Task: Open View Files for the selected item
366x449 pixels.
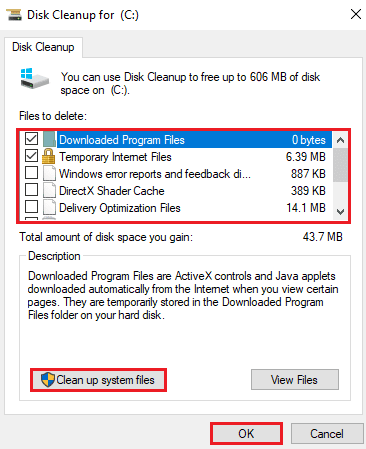Action: (x=295, y=380)
